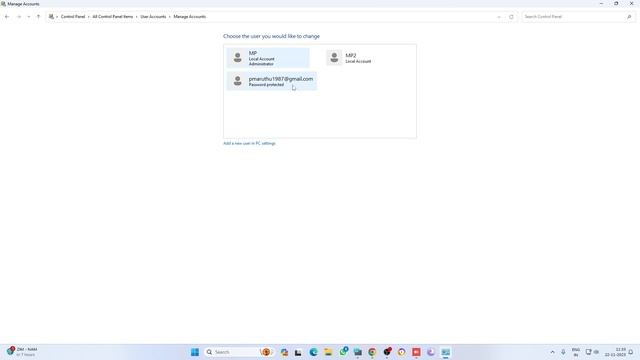Click the Forward navigation arrow
Screen dimensions: 640x360
click(x=19, y=17)
